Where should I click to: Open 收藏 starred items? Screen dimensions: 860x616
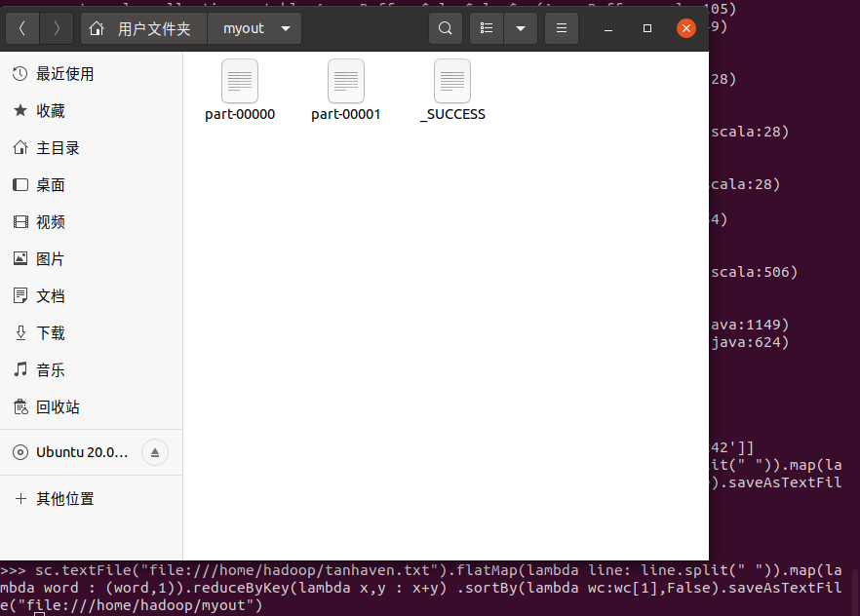pyautogui.click(x=91, y=111)
